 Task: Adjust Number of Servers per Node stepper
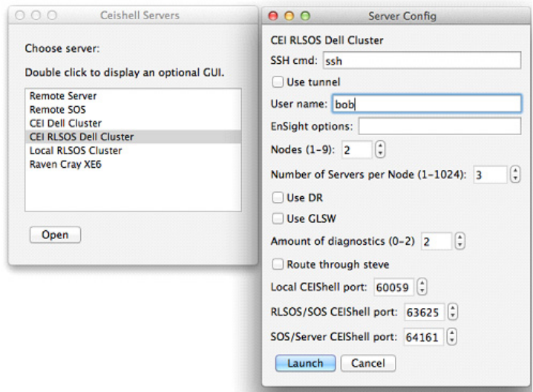point(516,175)
